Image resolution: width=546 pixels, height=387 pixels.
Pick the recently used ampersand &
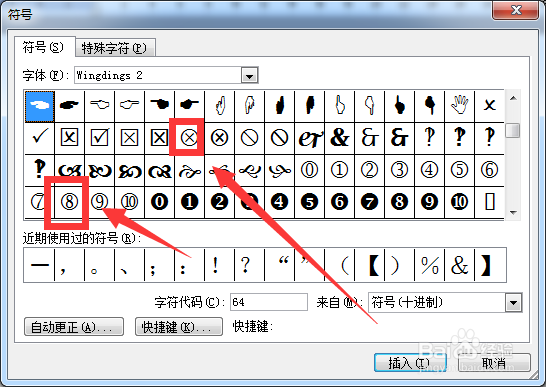coord(459,265)
